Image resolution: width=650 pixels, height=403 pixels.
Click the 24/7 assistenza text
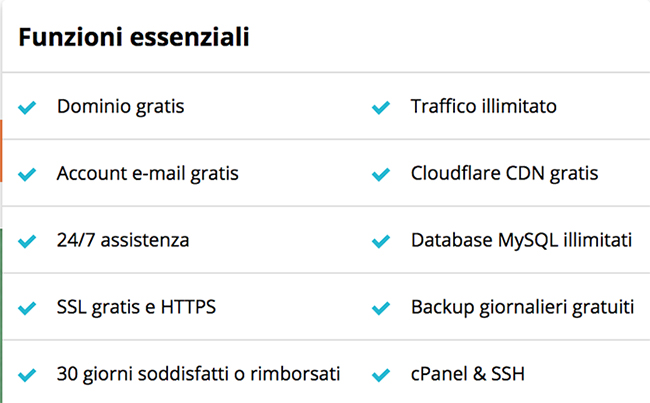click(123, 240)
